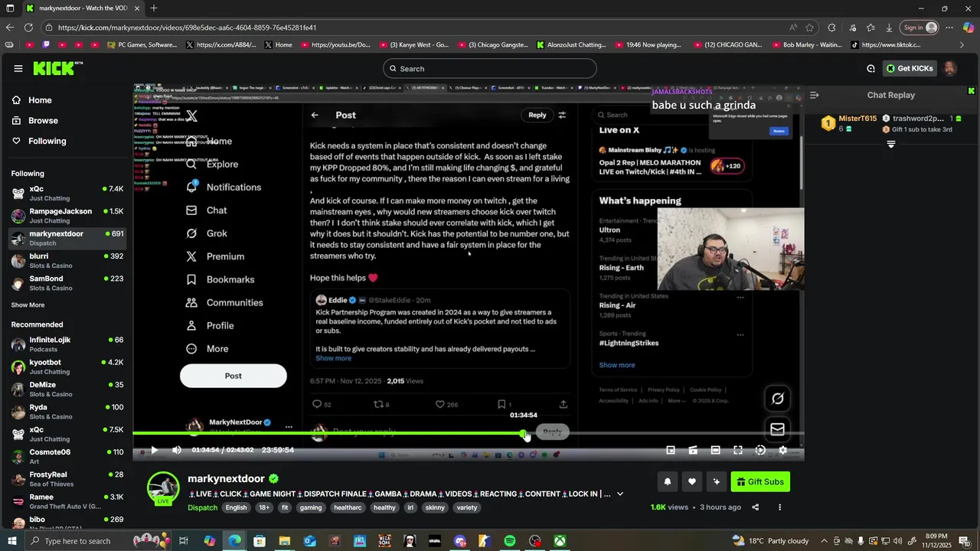Collapse the Chat Replay panel
The height and width of the screenshot is (551, 980).
(x=814, y=95)
